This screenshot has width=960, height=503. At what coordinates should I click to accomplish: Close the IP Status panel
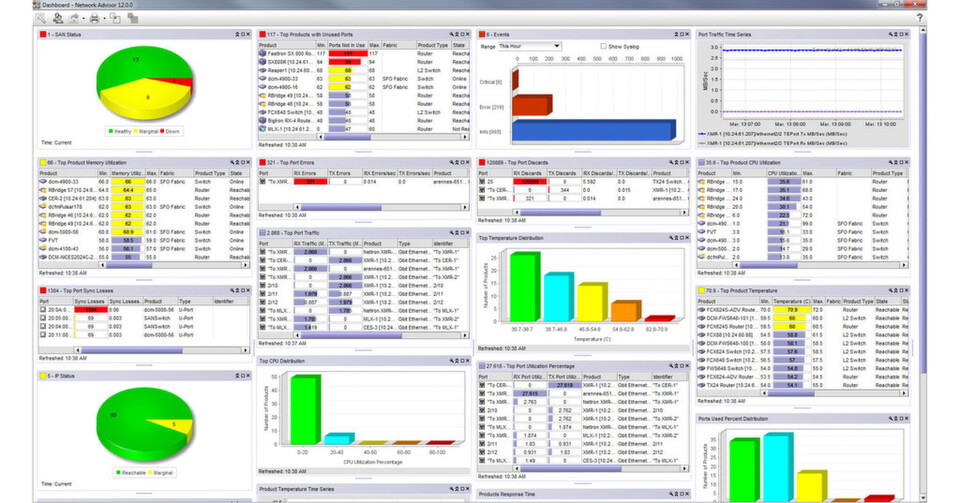click(248, 375)
